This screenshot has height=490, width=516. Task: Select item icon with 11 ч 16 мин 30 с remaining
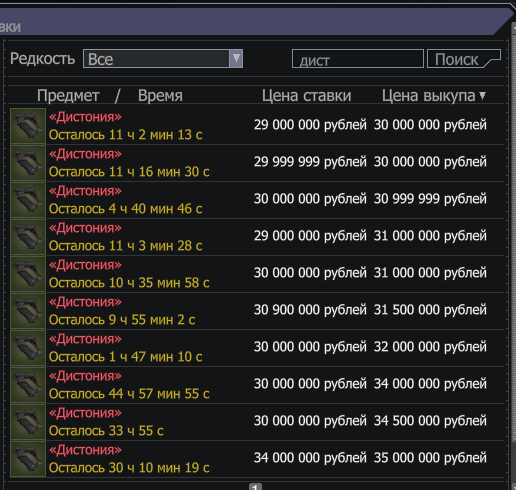pos(28,163)
